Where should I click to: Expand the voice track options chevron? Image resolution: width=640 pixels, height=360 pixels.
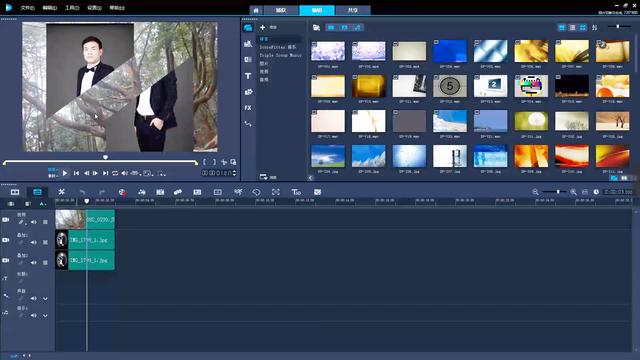[45, 299]
